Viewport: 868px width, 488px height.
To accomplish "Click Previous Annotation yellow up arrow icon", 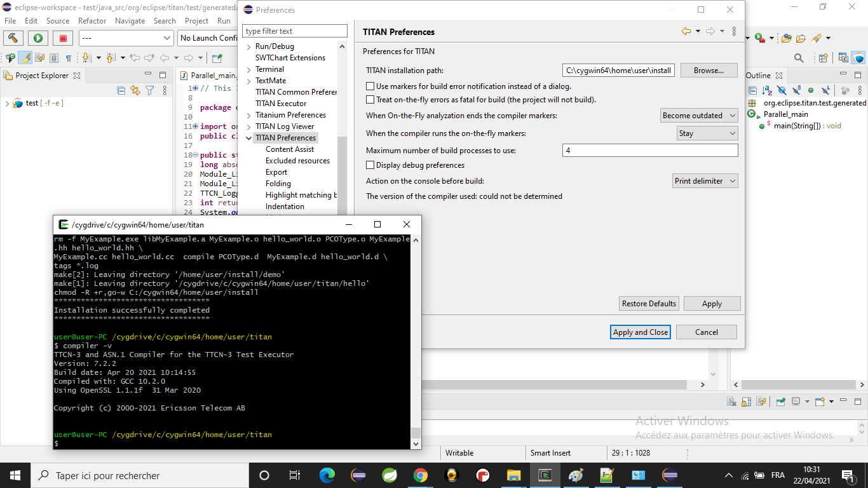I will [111, 58].
